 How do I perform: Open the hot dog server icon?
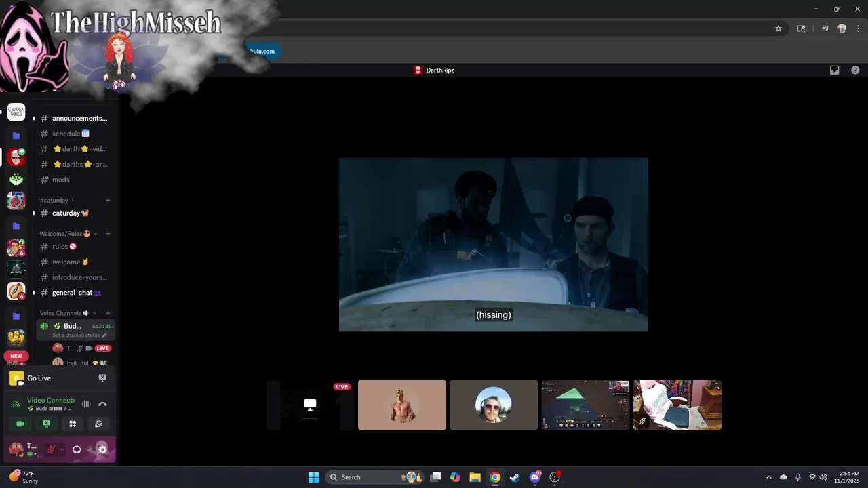16,291
